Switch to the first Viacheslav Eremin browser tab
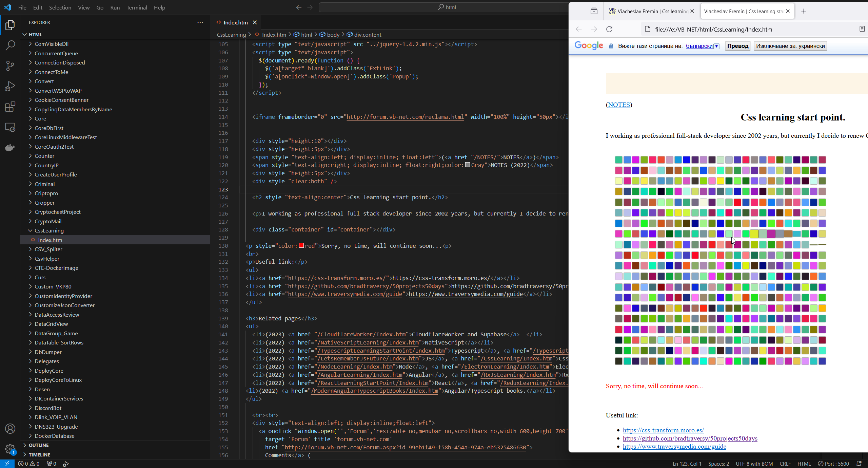This screenshot has width=868, height=468. click(648, 11)
